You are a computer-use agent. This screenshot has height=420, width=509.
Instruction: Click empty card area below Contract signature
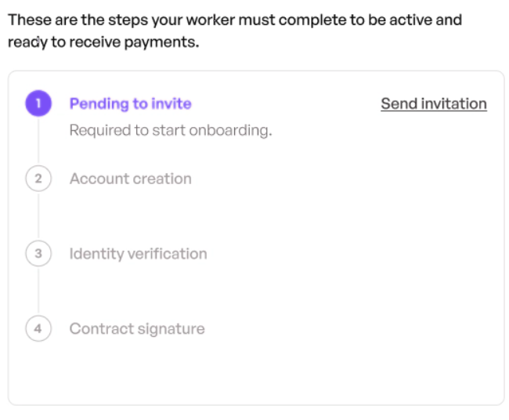pos(256,374)
